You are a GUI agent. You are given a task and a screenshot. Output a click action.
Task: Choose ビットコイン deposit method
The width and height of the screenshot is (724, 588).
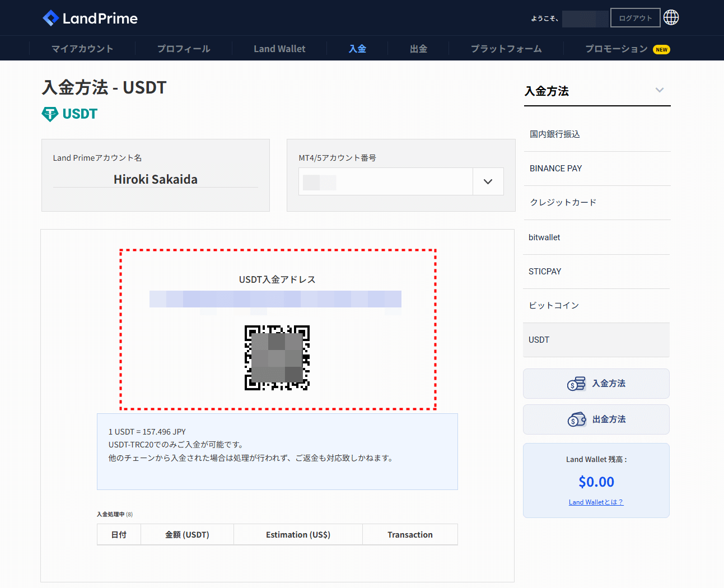point(597,306)
